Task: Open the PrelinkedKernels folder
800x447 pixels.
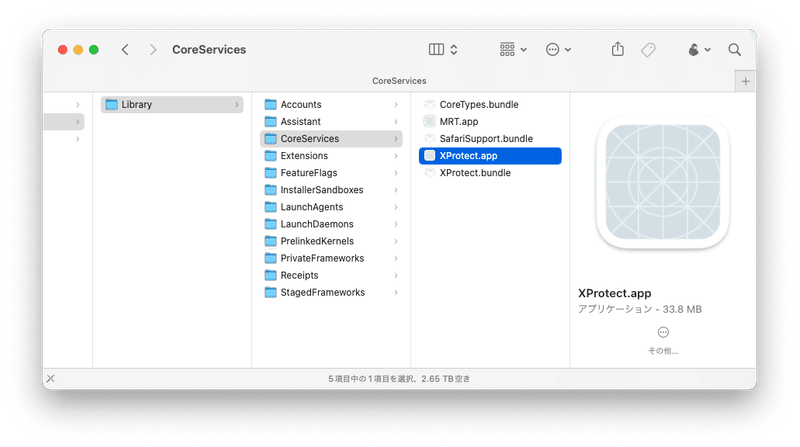Action: pyautogui.click(x=331, y=241)
